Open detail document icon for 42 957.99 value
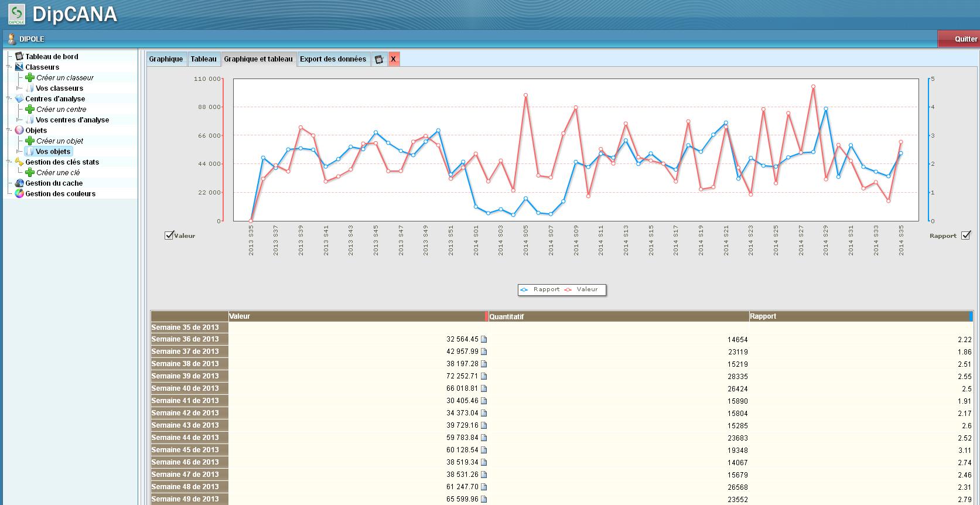Image resolution: width=980 pixels, height=505 pixels. point(484,352)
